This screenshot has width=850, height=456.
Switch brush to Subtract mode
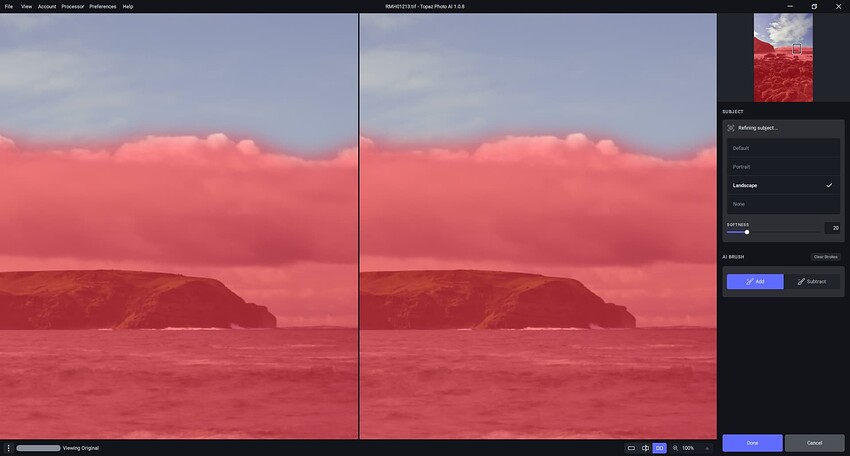point(812,282)
